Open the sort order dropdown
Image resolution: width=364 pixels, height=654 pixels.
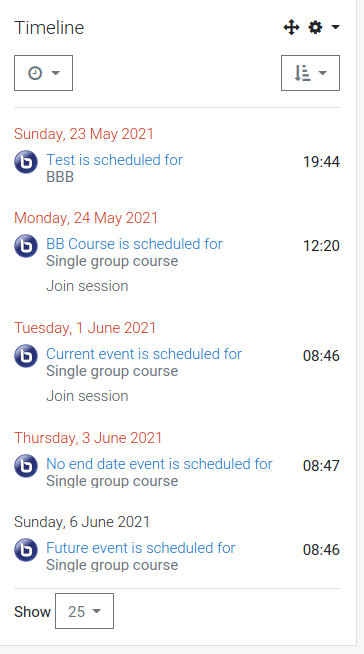[x=310, y=73]
